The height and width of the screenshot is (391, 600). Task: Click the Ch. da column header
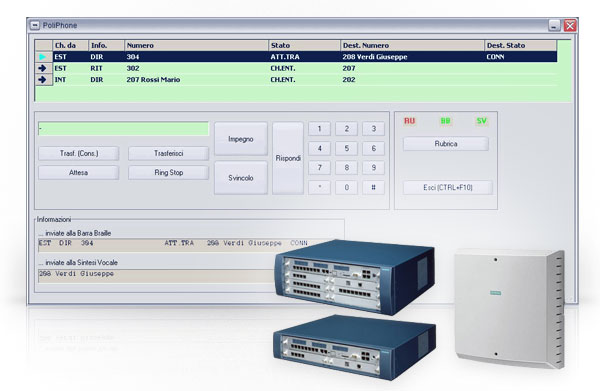[x=71, y=45]
